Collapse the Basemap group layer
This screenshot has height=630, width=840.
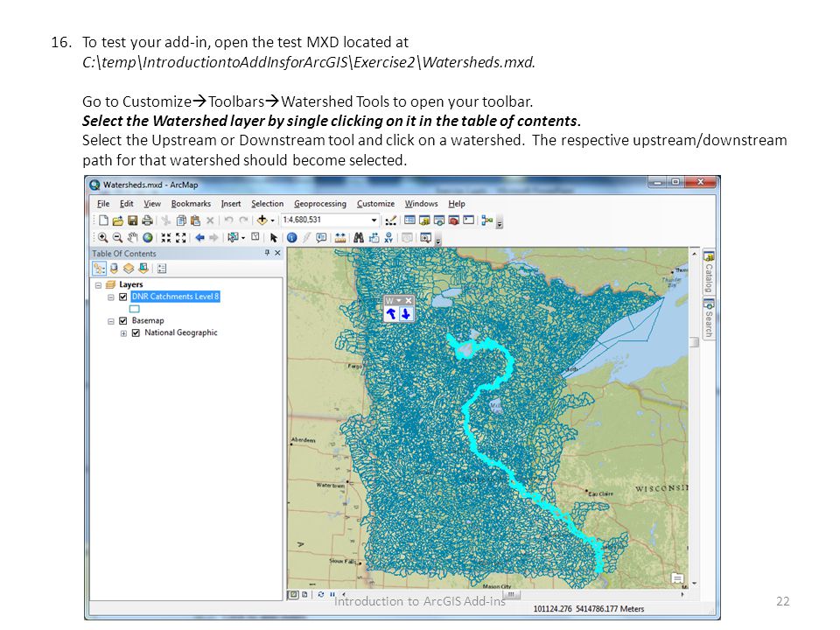(x=111, y=321)
